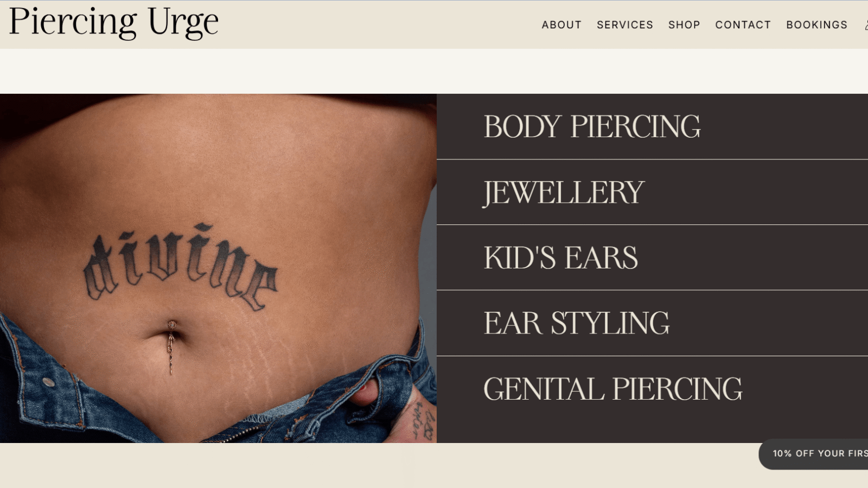Click the beige area left of the offer tab
Screen dimensions: 868x488
pyautogui.click(x=380, y=465)
